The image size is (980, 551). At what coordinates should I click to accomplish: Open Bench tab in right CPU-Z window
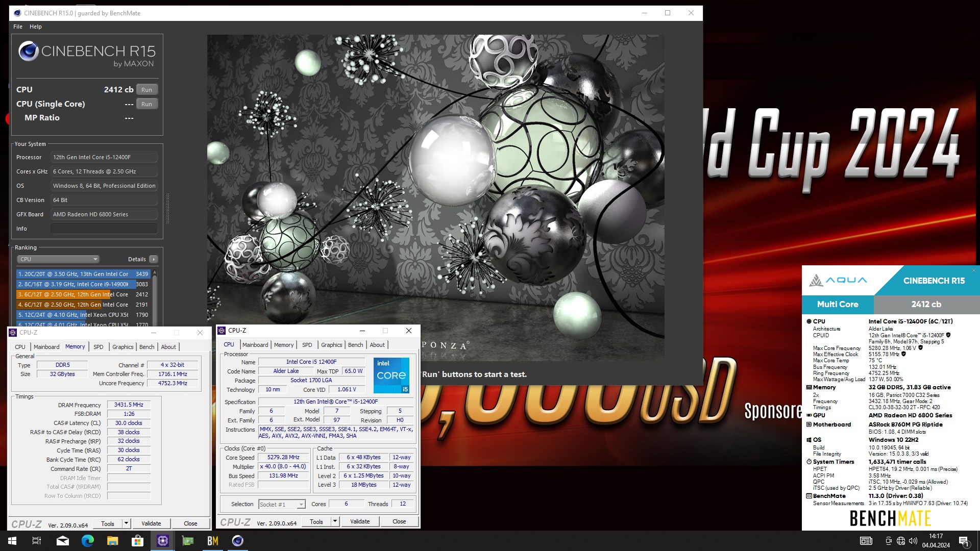point(356,345)
